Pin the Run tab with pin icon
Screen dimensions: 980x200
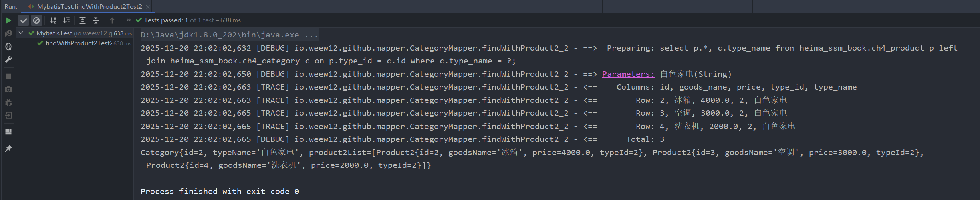point(8,149)
